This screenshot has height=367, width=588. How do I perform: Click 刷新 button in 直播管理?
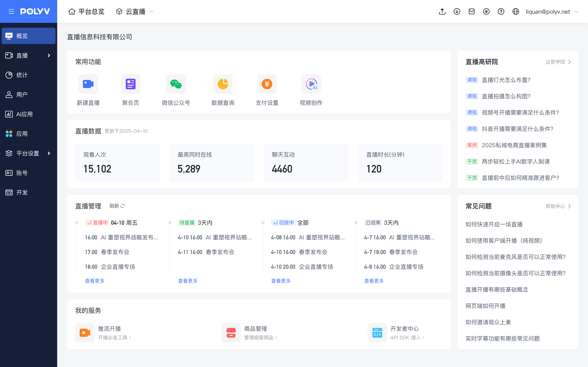pyautogui.click(x=117, y=206)
